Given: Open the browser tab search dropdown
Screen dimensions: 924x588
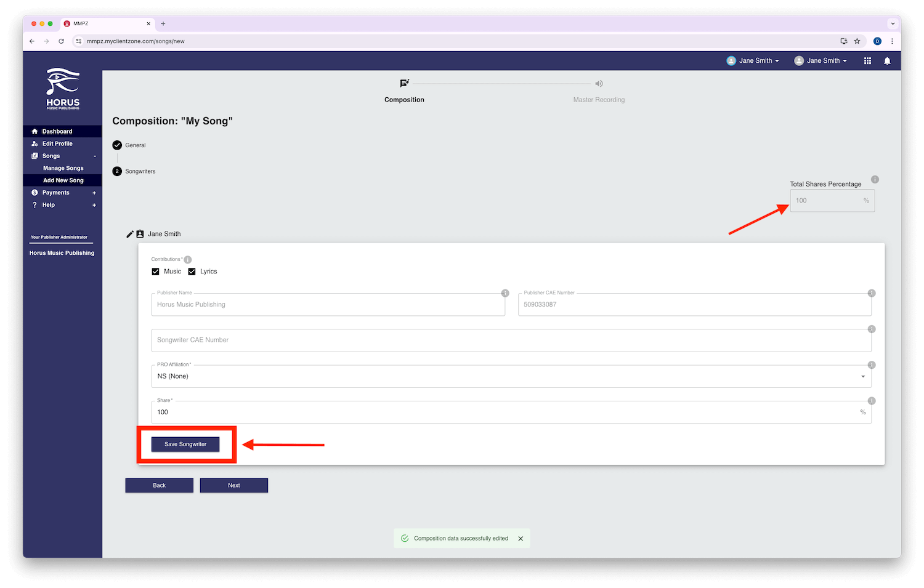Looking at the screenshot, I should click(x=893, y=23).
